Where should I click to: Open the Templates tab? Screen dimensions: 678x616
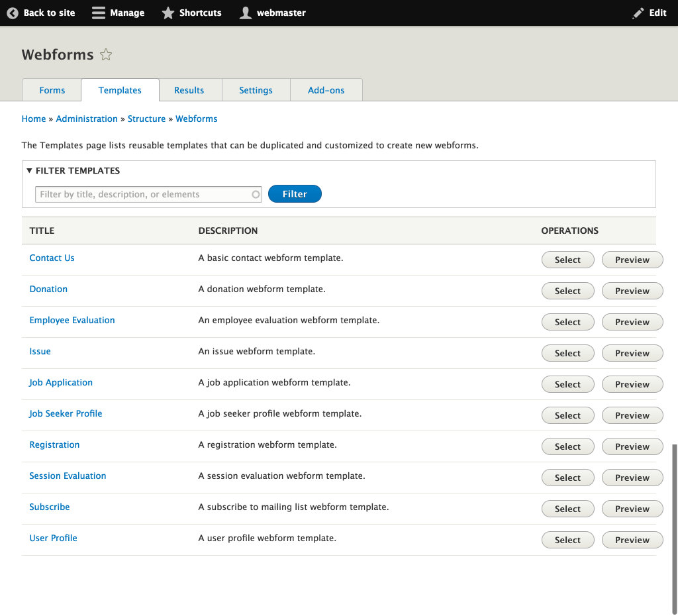tap(120, 90)
